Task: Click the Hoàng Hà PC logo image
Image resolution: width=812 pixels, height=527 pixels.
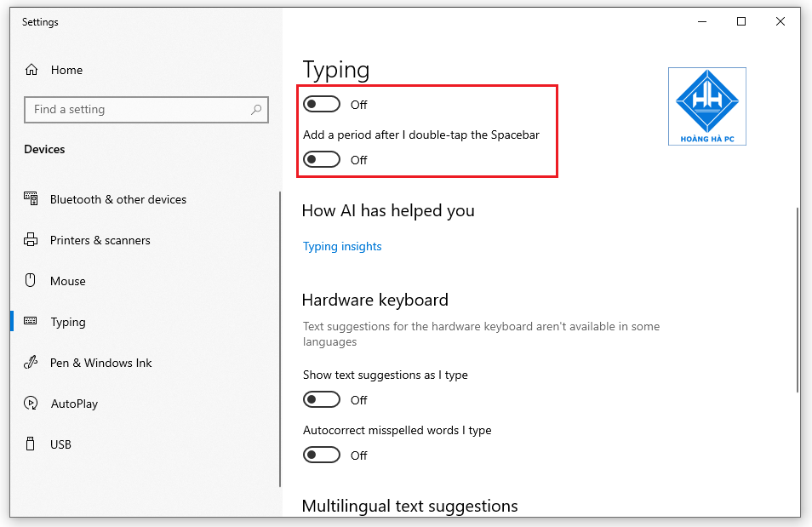Action: coord(706,106)
